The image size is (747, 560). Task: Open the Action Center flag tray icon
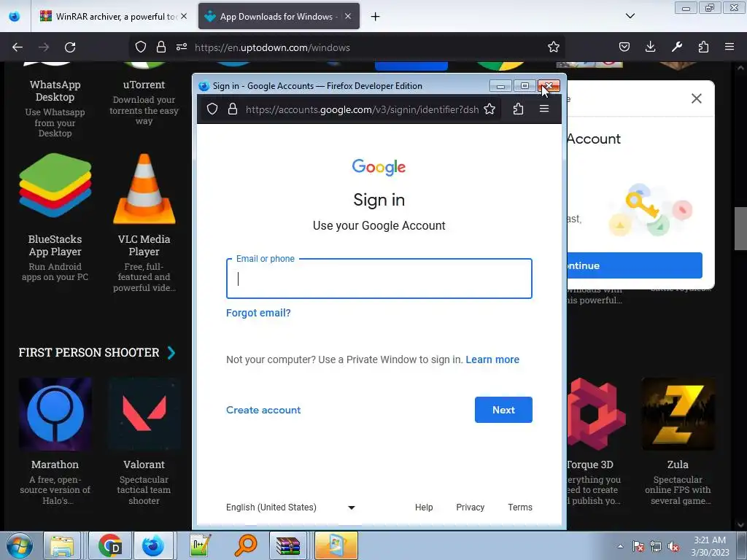click(x=638, y=546)
